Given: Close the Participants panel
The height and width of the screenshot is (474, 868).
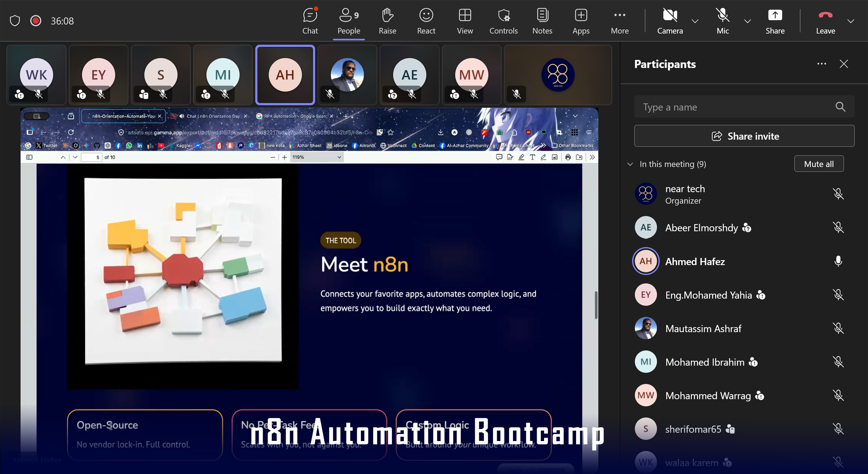Looking at the screenshot, I should coord(844,64).
